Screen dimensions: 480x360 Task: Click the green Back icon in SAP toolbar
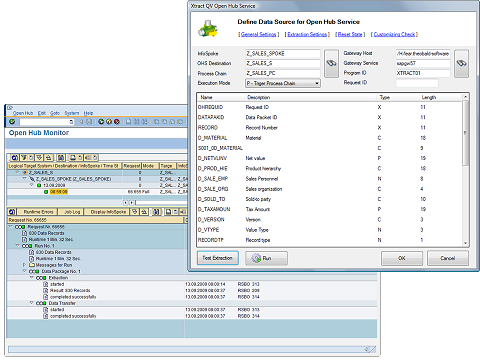101,122
